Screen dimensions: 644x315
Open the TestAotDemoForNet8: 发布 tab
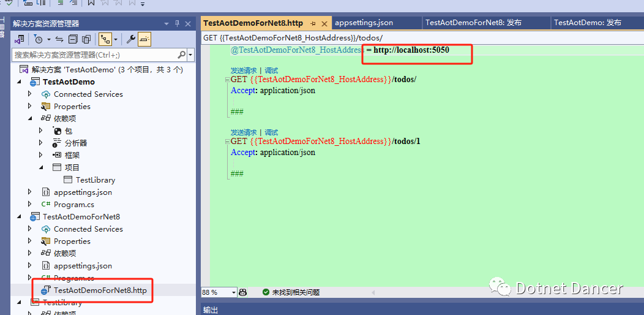[x=473, y=23]
